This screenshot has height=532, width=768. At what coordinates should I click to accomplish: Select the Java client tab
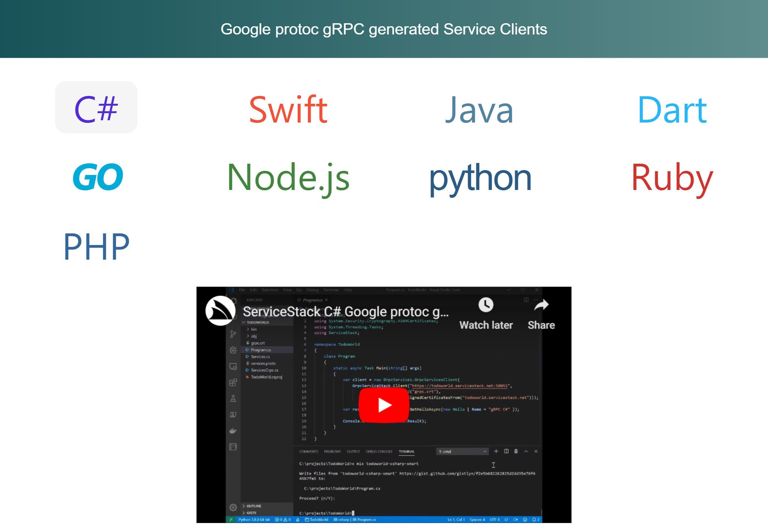tap(479, 109)
